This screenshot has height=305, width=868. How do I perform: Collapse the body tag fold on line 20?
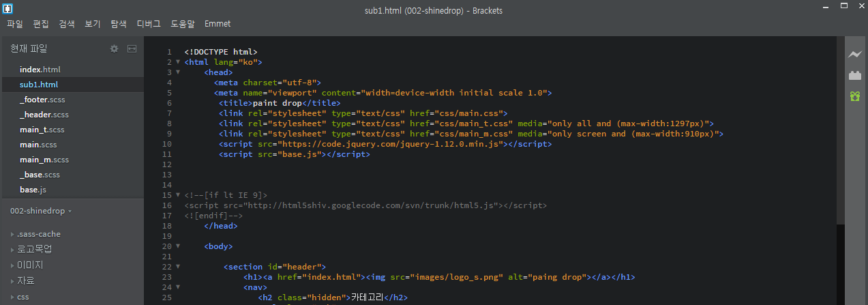click(178, 246)
